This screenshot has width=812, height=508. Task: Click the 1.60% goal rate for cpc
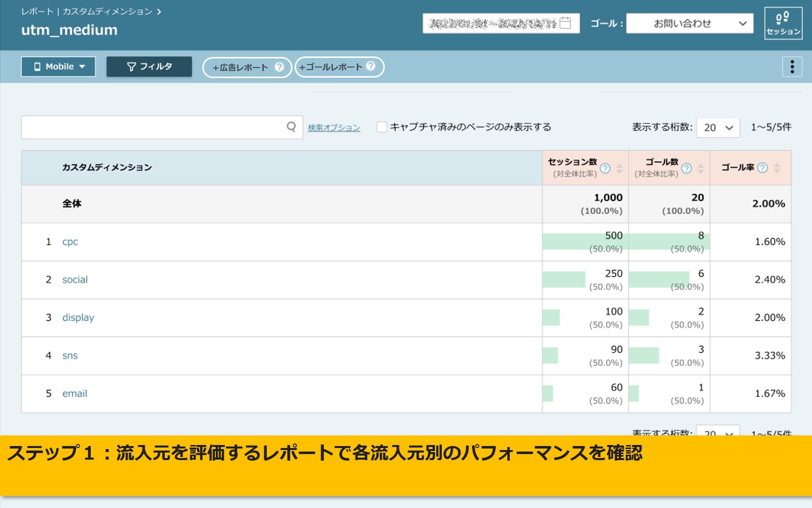(770, 242)
